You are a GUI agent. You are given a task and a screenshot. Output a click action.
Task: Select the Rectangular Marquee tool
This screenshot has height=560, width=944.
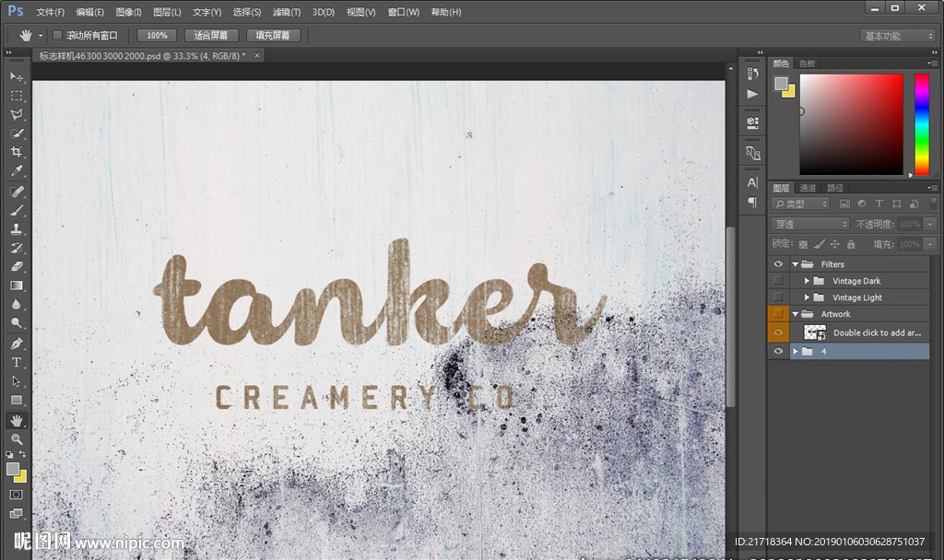tap(17, 96)
